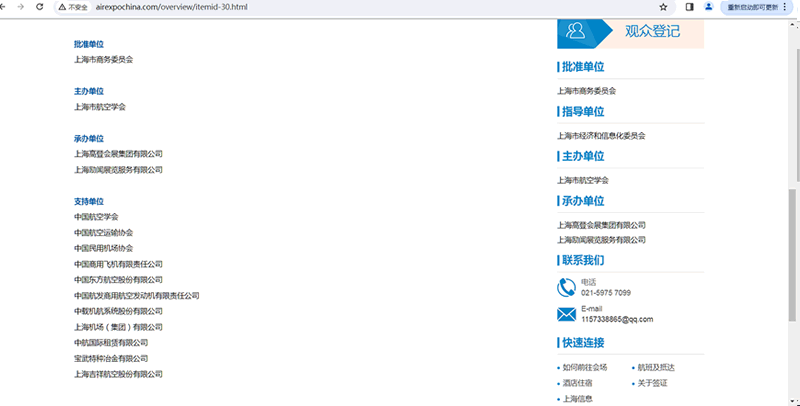Click the telephone icon under 联系我们
Viewport: 800px width, 406px height.
[x=566, y=288]
